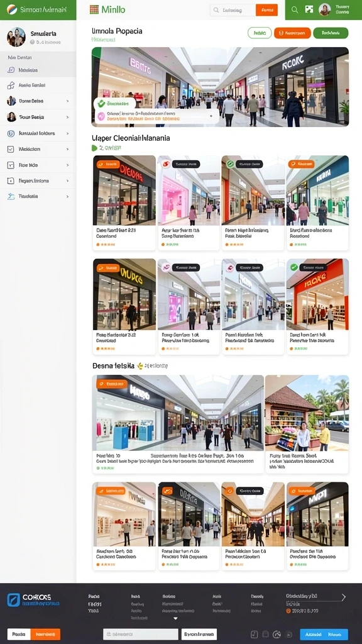The height and width of the screenshot is (644, 362).
Task: Click the woman's avatar in the sidebar list
Action: [x=11, y=117]
